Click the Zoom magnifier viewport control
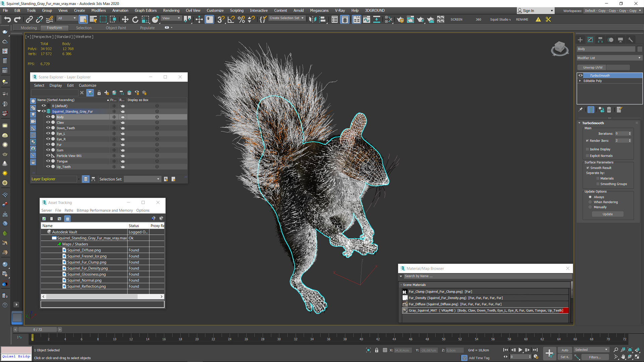The width and height of the screenshot is (644, 362). (616, 350)
